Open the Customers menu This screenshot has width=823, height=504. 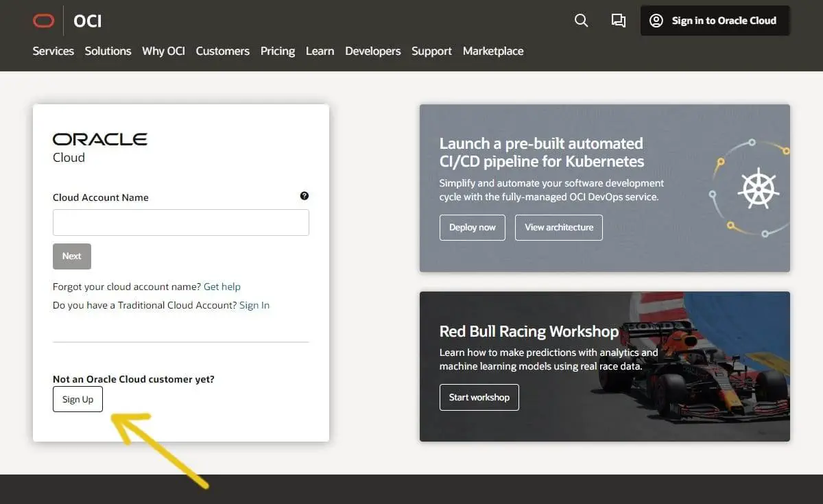click(x=222, y=51)
